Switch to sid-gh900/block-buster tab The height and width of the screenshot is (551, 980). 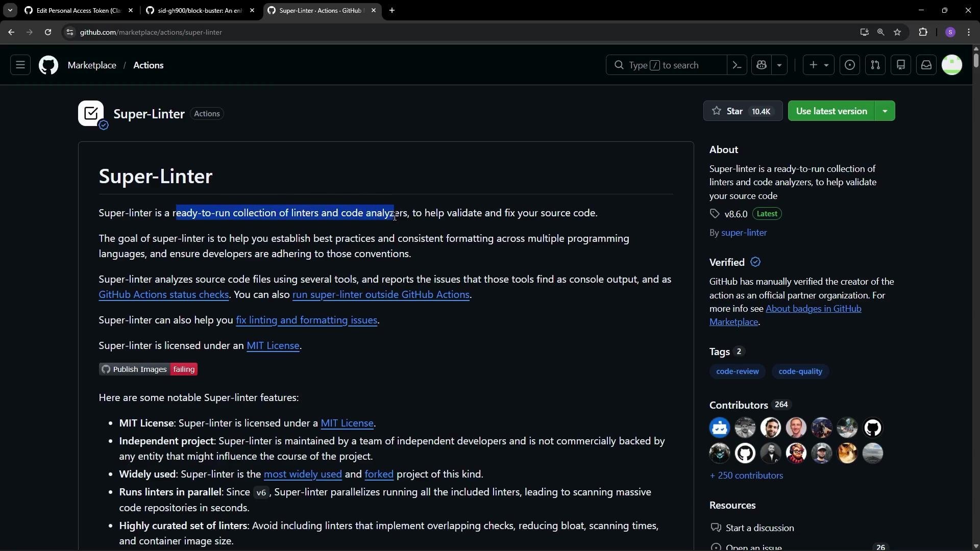pos(200,10)
